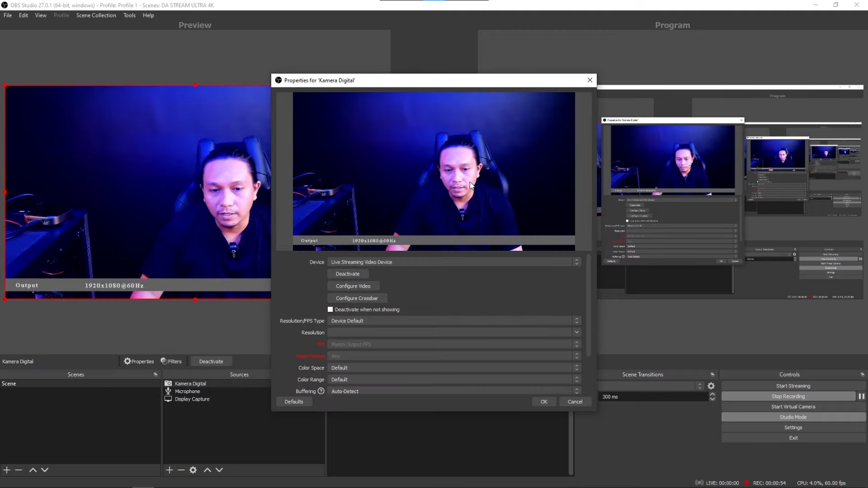Remove the selected scene with minus icon

click(x=19, y=470)
